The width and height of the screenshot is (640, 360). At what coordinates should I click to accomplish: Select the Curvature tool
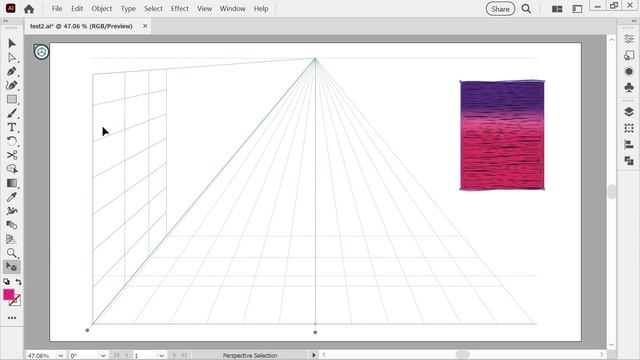pos(12,85)
